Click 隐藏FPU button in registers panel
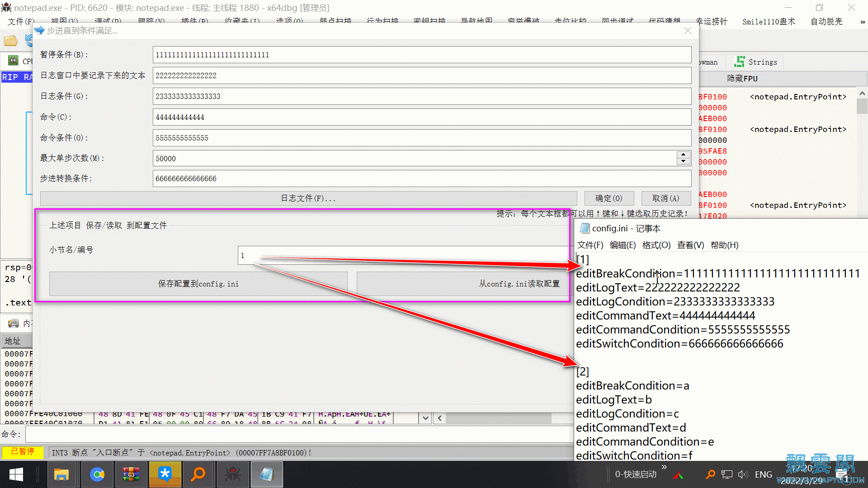Image resolution: width=868 pixels, height=488 pixels. coord(742,79)
